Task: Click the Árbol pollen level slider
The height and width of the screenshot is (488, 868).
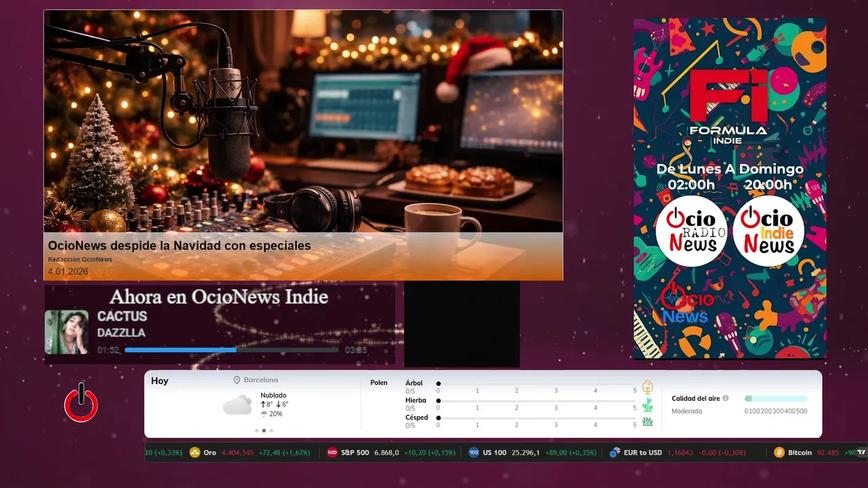Action: [x=537, y=384]
